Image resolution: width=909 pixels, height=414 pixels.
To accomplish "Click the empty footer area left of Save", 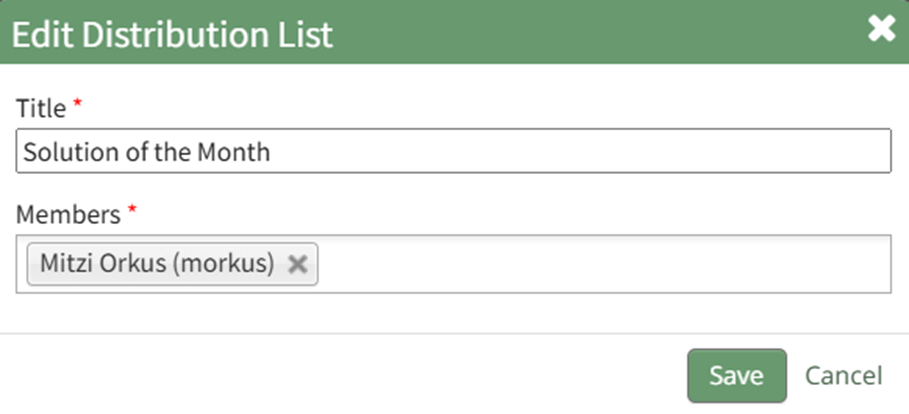I will coord(350,376).
